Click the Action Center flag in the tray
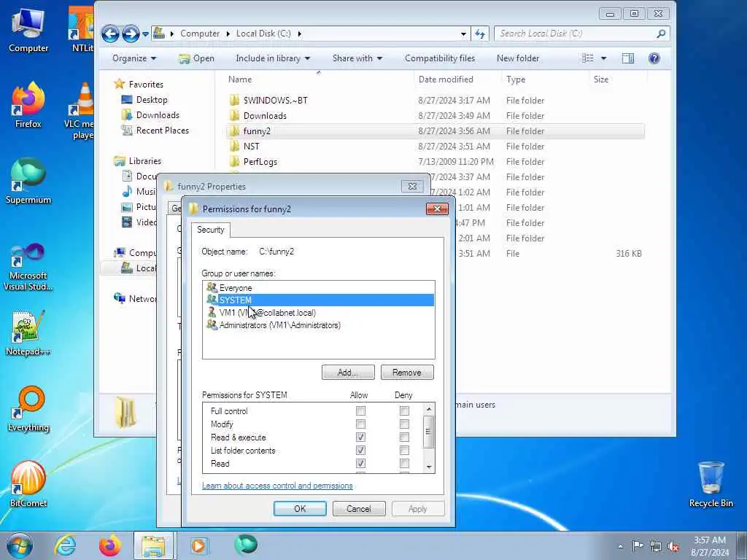The width and height of the screenshot is (747, 560). pyautogui.click(x=638, y=545)
